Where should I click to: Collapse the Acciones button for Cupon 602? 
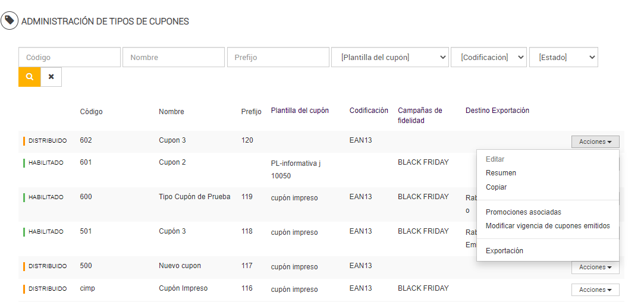pos(595,141)
